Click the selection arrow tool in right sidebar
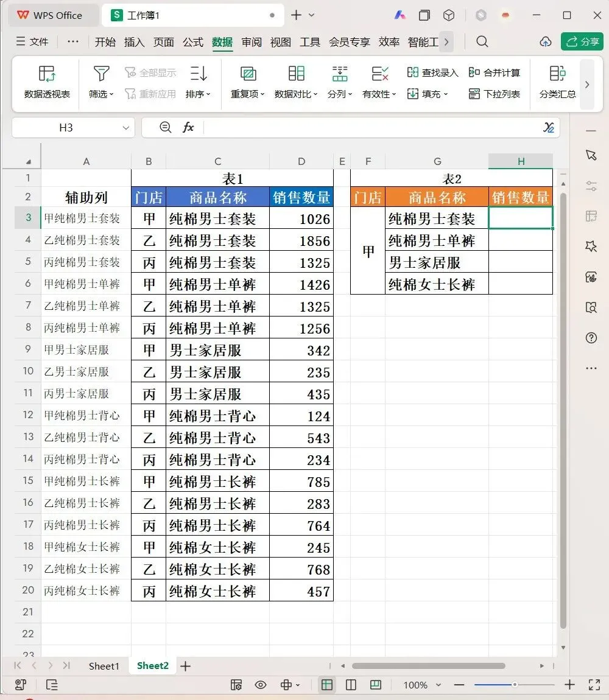This screenshot has width=609, height=700. (x=591, y=155)
